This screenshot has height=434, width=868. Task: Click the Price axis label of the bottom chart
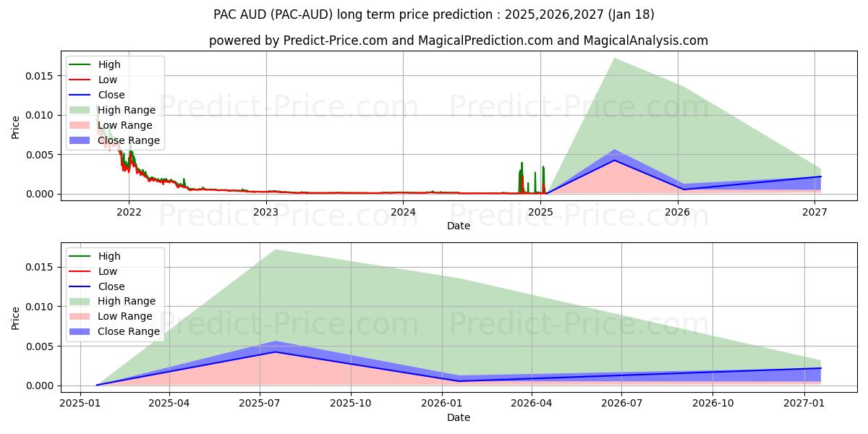click(x=16, y=318)
